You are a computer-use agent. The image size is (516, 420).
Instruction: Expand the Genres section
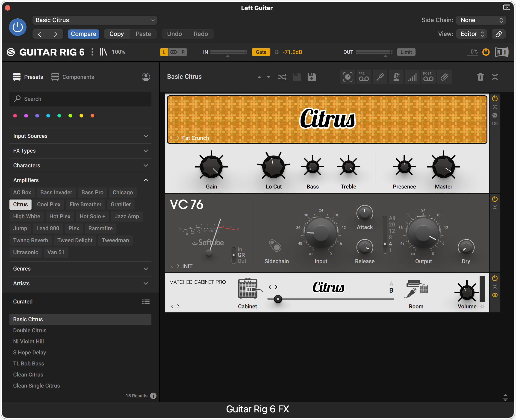(x=80, y=269)
